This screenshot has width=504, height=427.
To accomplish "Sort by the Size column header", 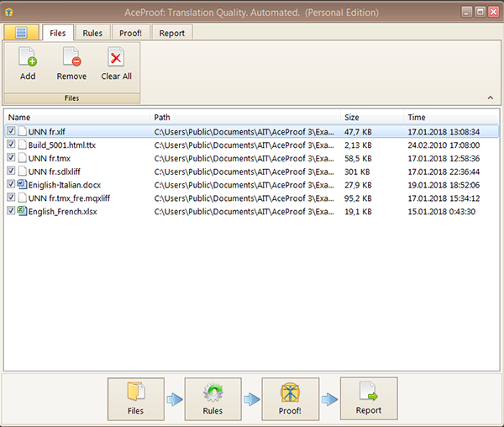I will coord(372,117).
